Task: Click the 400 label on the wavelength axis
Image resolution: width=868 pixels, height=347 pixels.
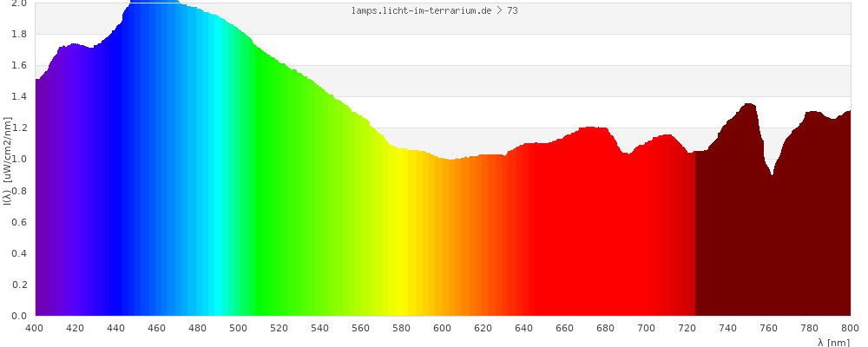Action: coord(35,328)
